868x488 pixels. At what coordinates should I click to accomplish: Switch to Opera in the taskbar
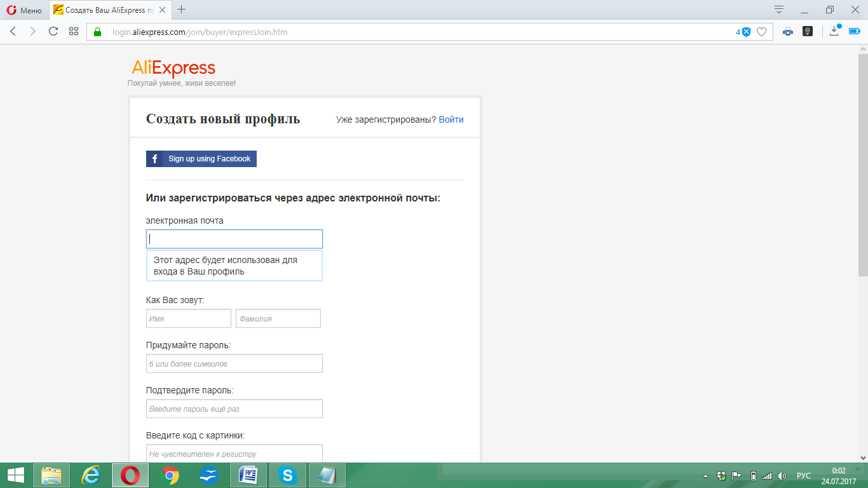point(130,475)
